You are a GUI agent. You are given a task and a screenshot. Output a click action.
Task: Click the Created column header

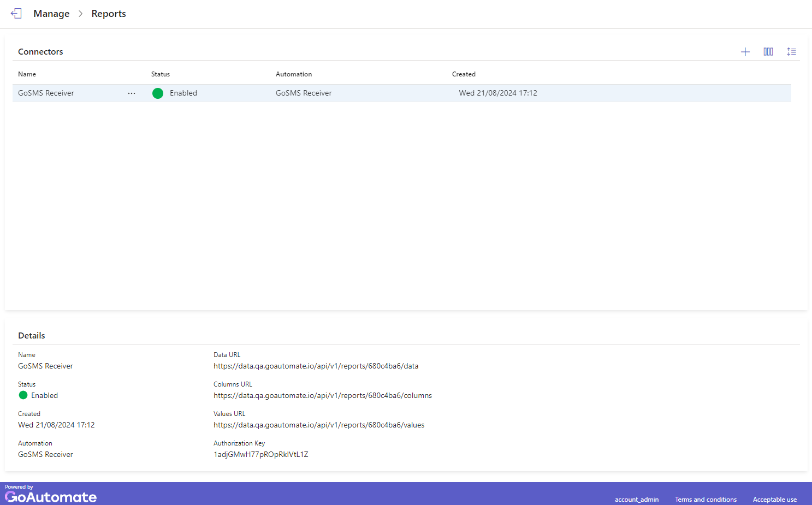point(464,74)
